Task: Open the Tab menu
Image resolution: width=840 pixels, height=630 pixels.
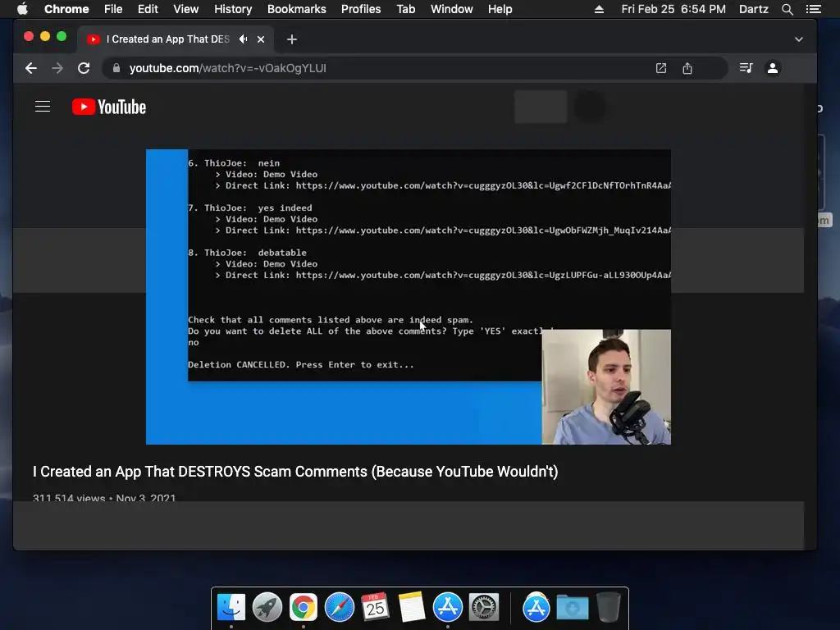Action: pos(405,9)
